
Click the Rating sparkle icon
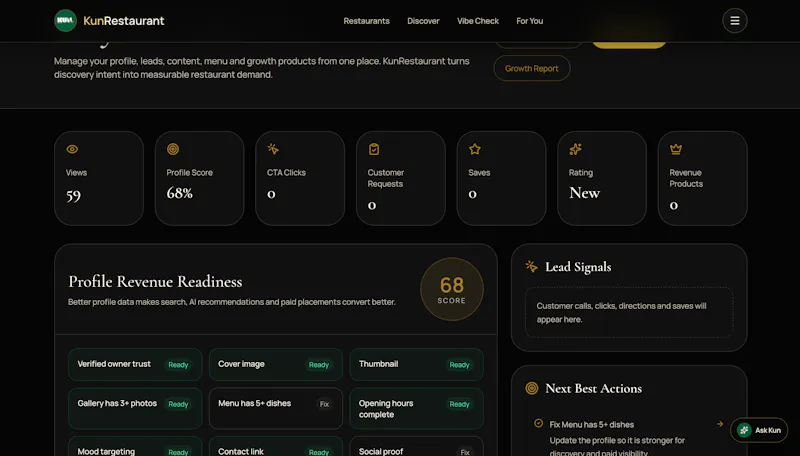point(576,149)
